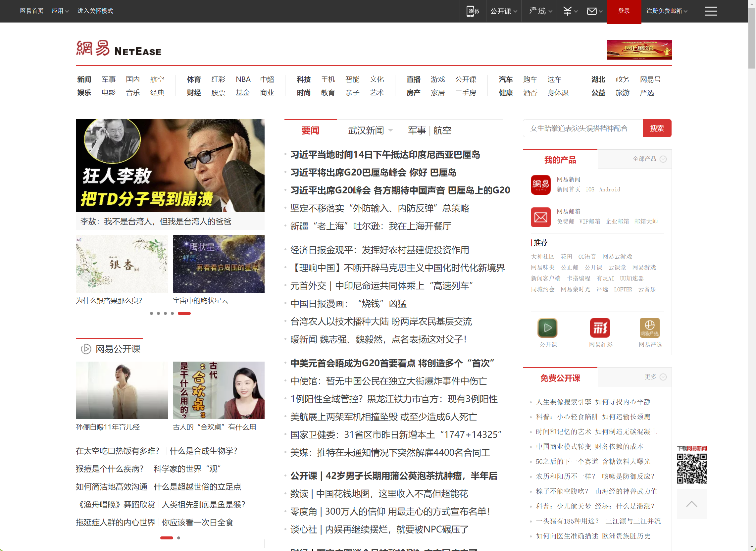The height and width of the screenshot is (551, 756).
Task: Switch to the 军事 news tab
Action: tap(417, 130)
